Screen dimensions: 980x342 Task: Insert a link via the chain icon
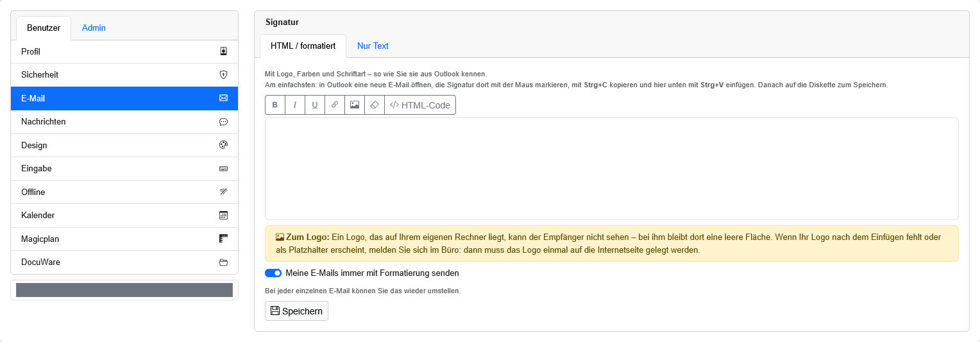pyautogui.click(x=335, y=105)
